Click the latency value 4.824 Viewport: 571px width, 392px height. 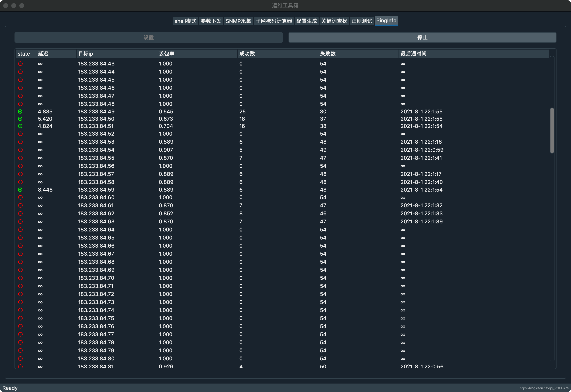[x=45, y=126]
